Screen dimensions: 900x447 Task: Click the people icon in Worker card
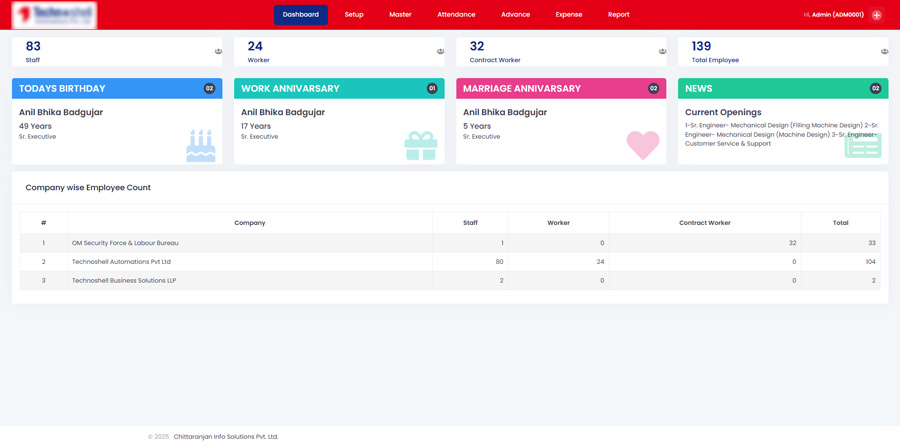440,52
